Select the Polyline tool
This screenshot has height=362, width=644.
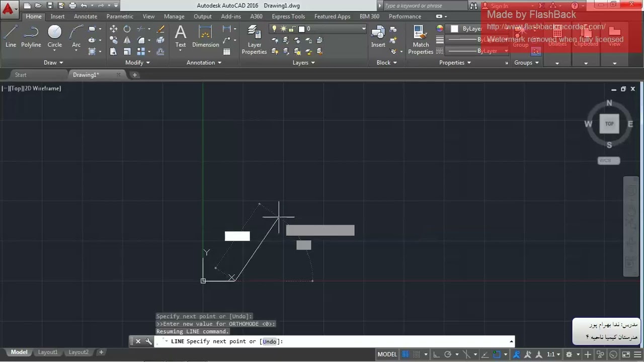[x=31, y=36]
